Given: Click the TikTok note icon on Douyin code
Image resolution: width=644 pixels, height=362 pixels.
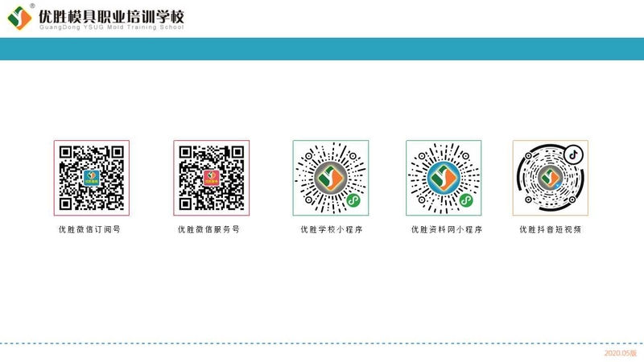Looking at the screenshot, I should (573, 154).
